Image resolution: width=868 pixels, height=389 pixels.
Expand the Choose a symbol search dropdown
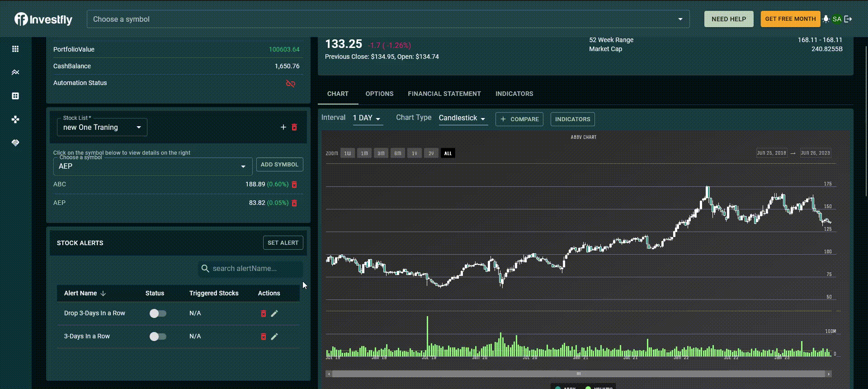[680, 19]
